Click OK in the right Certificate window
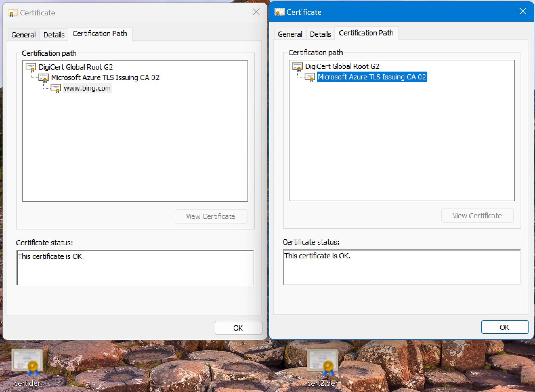 tap(505, 327)
